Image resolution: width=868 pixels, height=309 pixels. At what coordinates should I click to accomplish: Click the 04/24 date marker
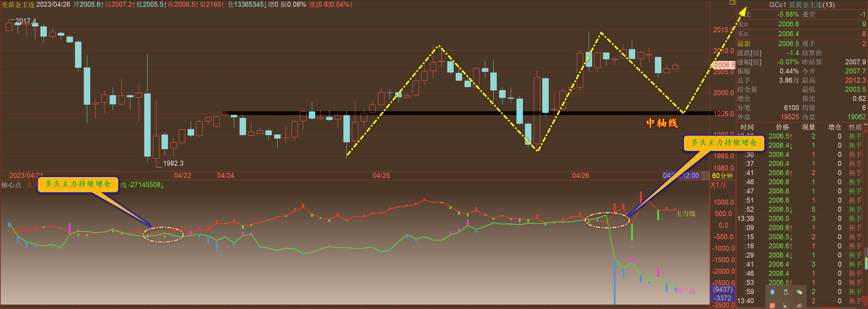click(226, 176)
